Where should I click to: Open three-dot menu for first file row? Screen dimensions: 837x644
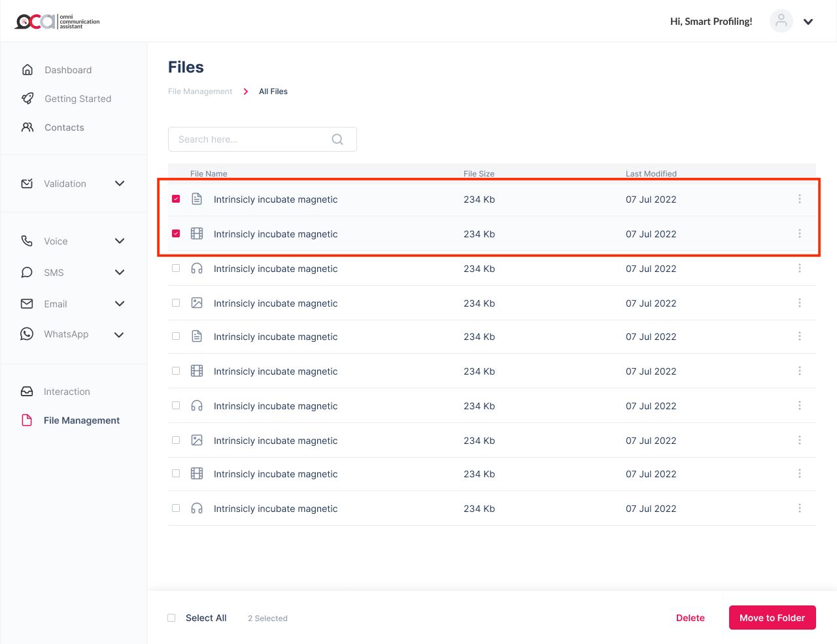(799, 199)
